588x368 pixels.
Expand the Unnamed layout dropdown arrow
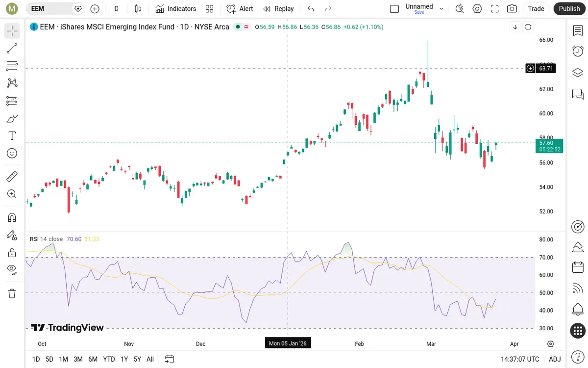click(x=441, y=9)
